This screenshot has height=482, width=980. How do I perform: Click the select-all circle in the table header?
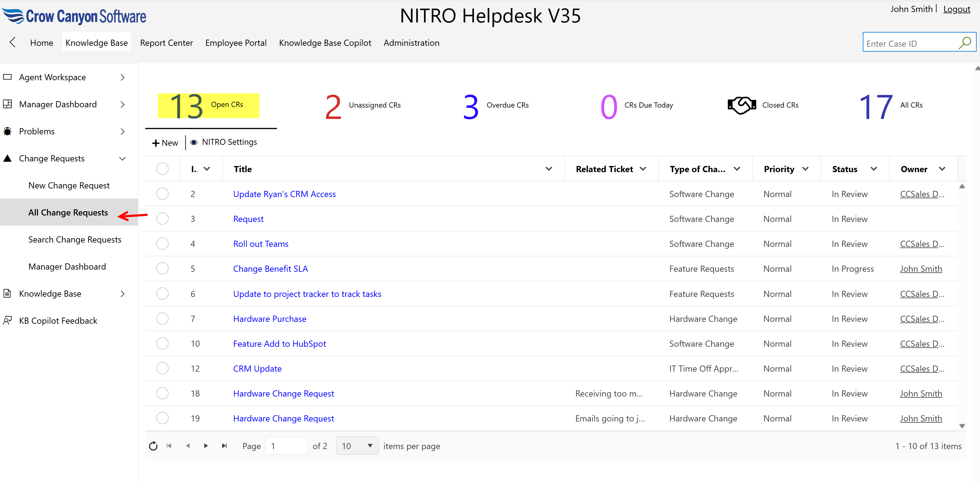[162, 168]
